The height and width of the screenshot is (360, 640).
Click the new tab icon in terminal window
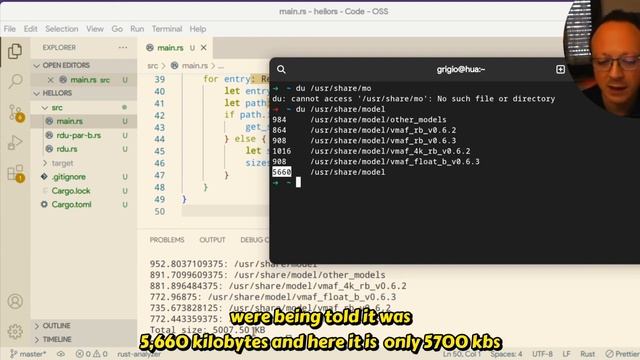coord(560,69)
